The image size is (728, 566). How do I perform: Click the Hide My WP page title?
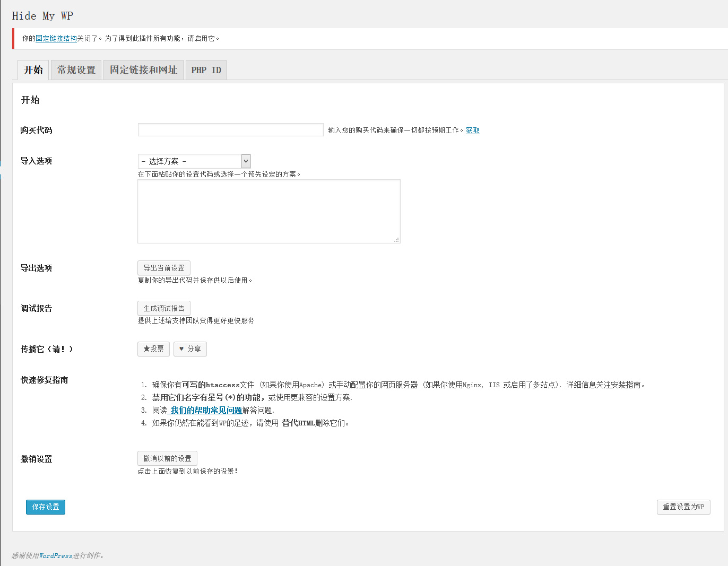[x=42, y=16]
